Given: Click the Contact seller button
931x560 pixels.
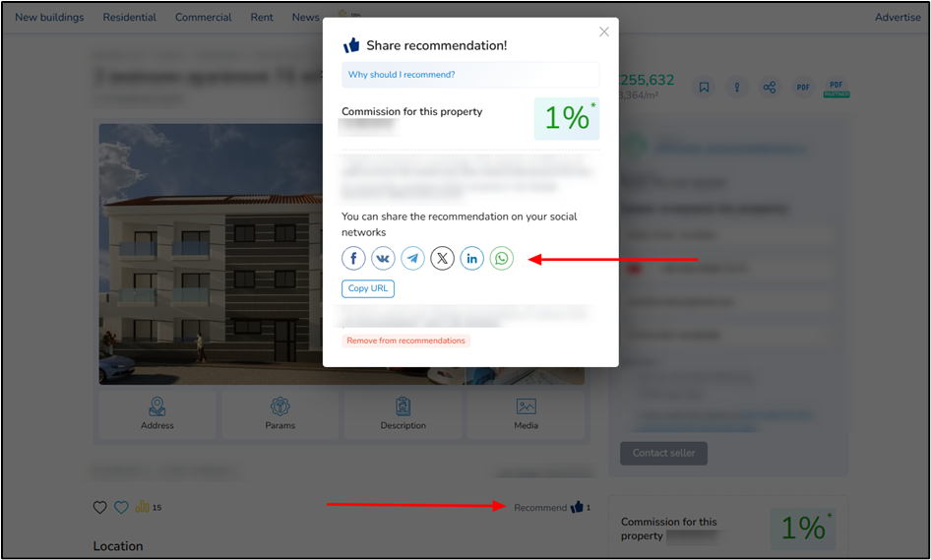Looking at the screenshot, I should point(664,453).
